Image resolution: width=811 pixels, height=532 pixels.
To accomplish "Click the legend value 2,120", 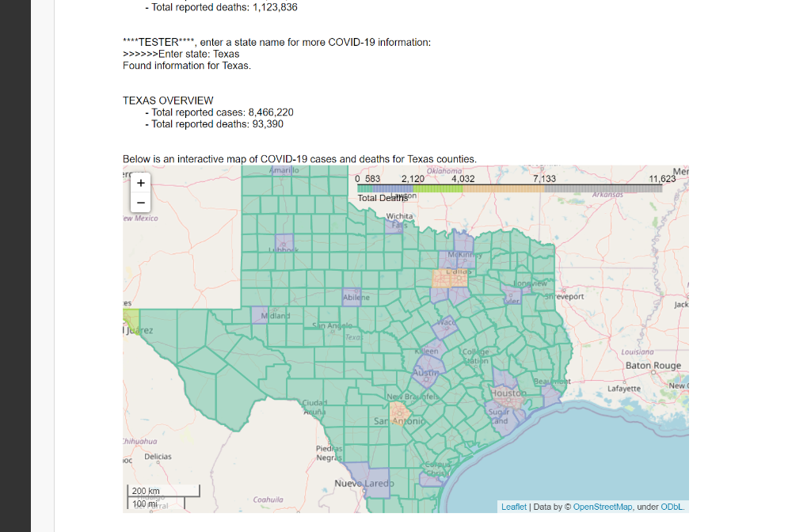I will click(413, 179).
